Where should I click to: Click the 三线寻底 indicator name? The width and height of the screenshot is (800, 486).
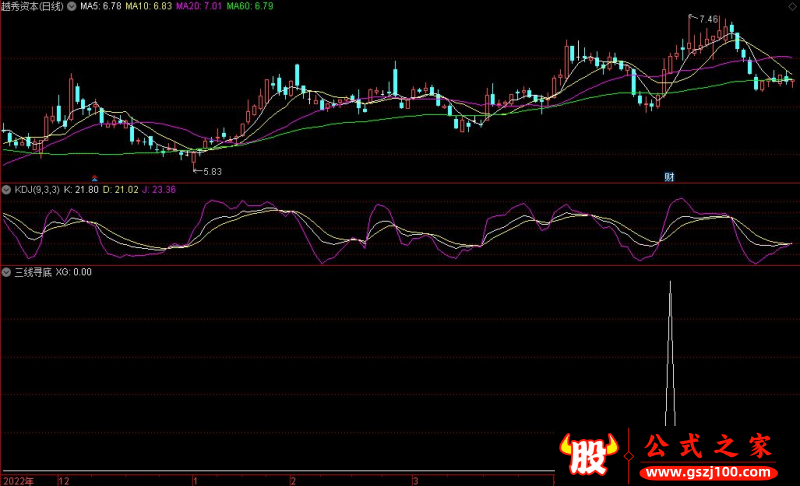coord(32,271)
